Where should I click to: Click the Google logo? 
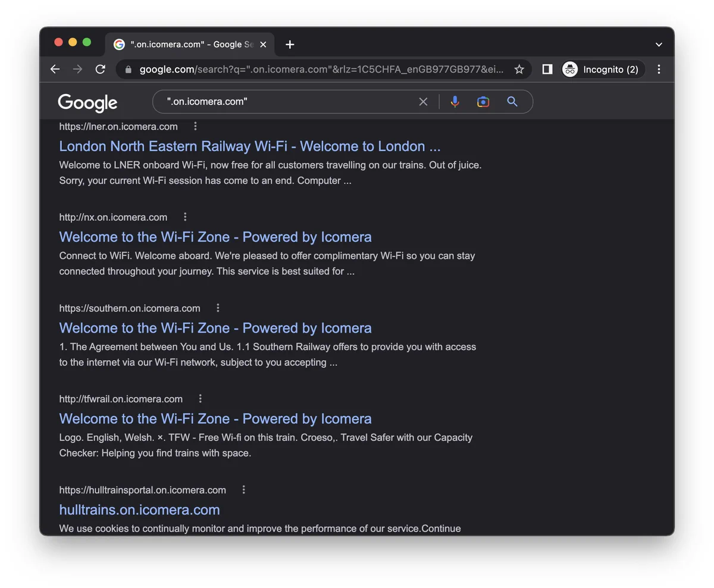(87, 102)
